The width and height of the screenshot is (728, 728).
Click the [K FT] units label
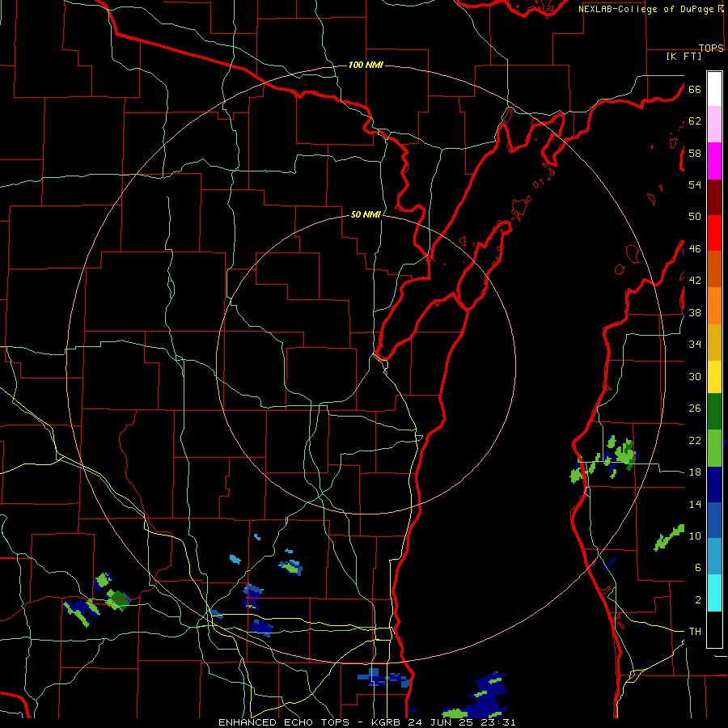coord(684,56)
